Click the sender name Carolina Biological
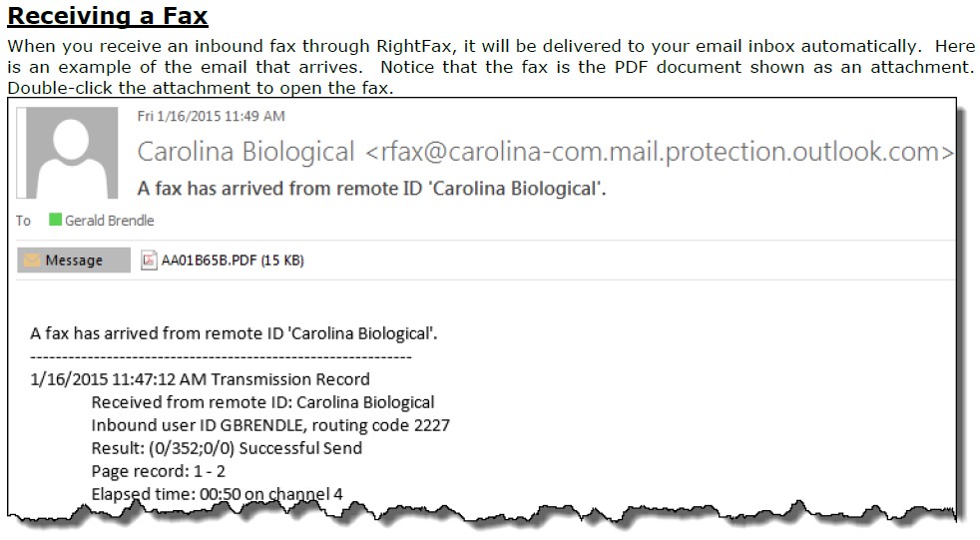Image resolution: width=980 pixels, height=540 pixels. (x=245, y=152)
